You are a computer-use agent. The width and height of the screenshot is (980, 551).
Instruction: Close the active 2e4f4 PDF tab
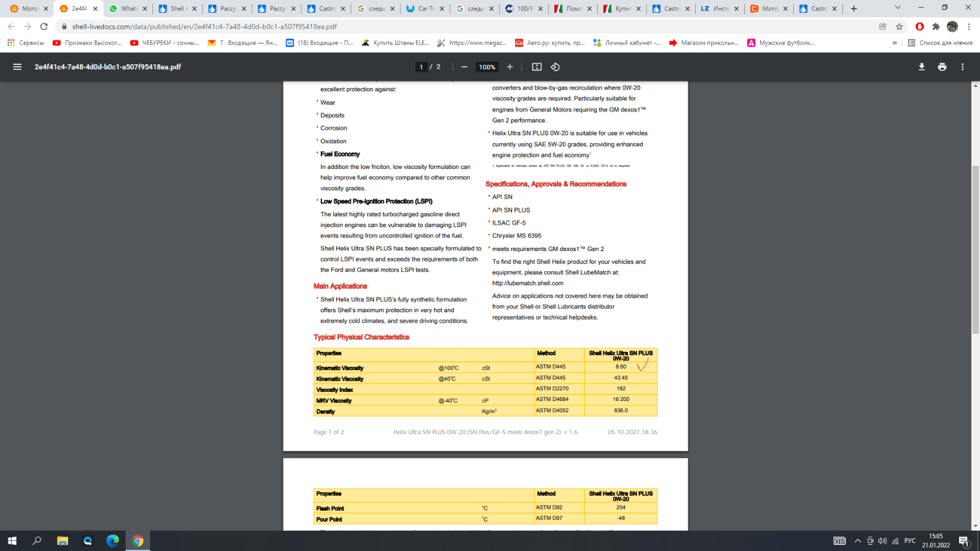coord(95,9)
